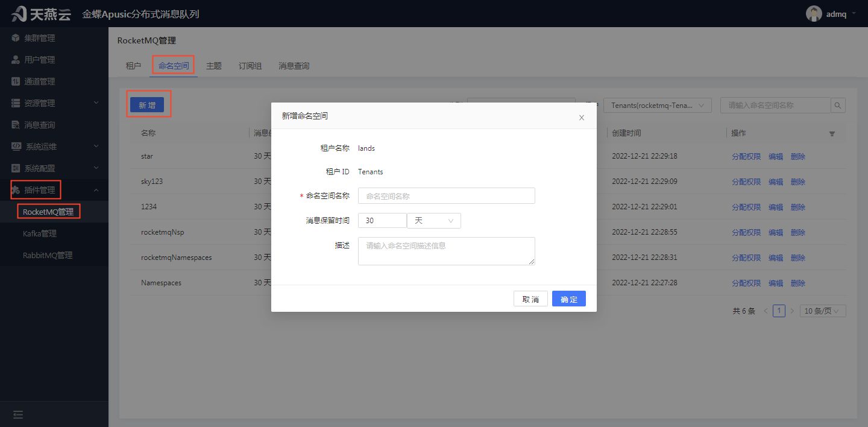This screenshot has width=868, height=427.
Task: Click the 资源管理 sidebar icon
Action: tap(16, 103)
